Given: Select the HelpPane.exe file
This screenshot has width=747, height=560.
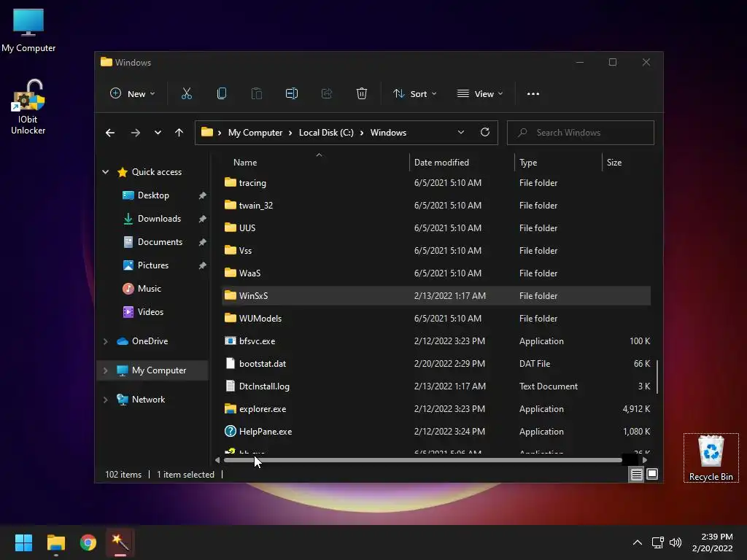Looking at the screenshot, I should (436, 432).
